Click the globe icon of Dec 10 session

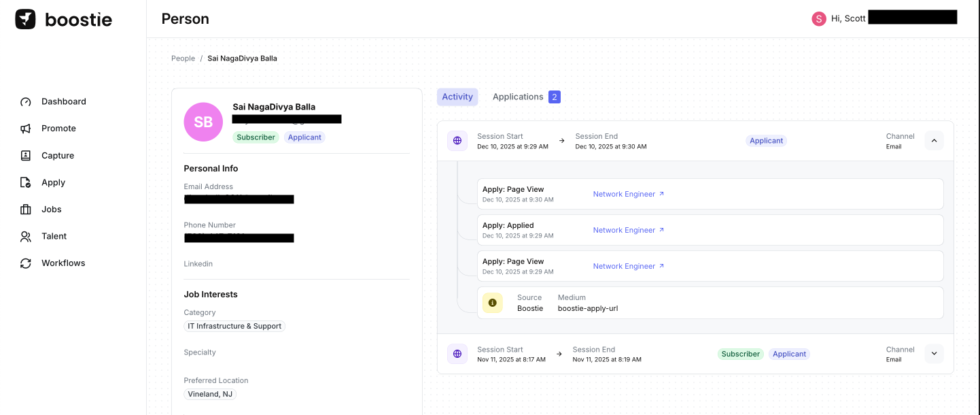[457, 141]
